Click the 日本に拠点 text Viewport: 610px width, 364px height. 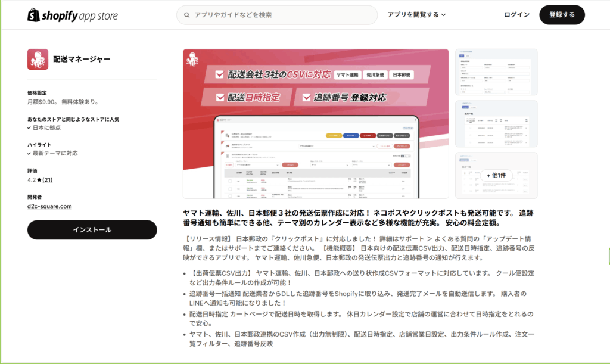46,127
